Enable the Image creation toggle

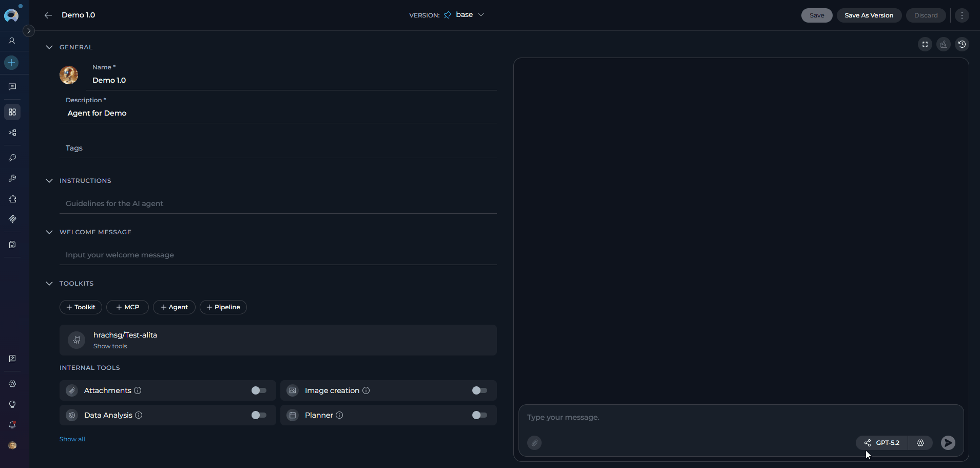coord(479,390)
